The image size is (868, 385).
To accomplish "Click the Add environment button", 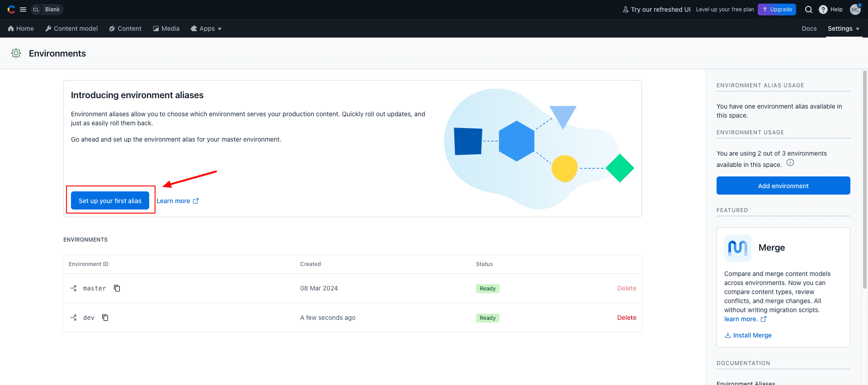I will 783,186.
